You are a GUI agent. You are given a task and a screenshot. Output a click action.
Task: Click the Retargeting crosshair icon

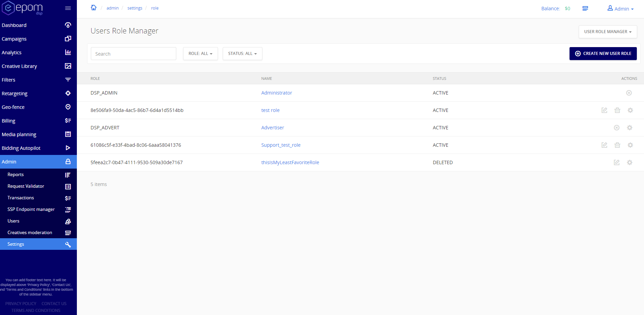pyautogui.click(x=68, y=93)
